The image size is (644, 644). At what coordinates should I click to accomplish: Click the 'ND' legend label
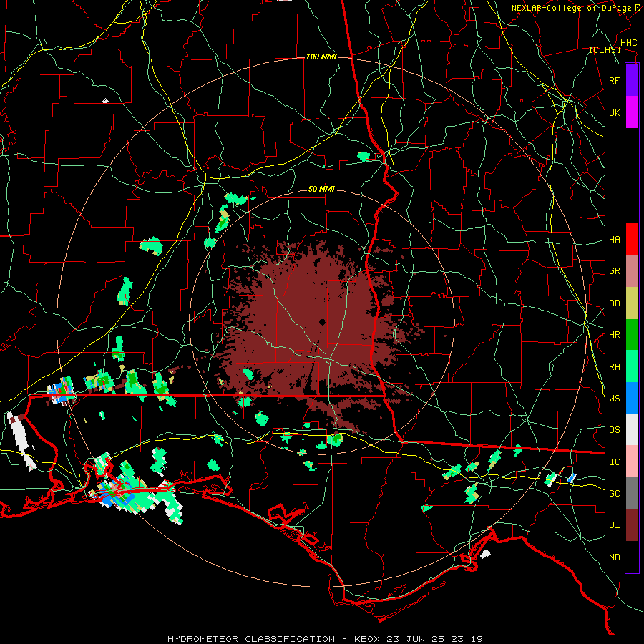tap(614, 557)
